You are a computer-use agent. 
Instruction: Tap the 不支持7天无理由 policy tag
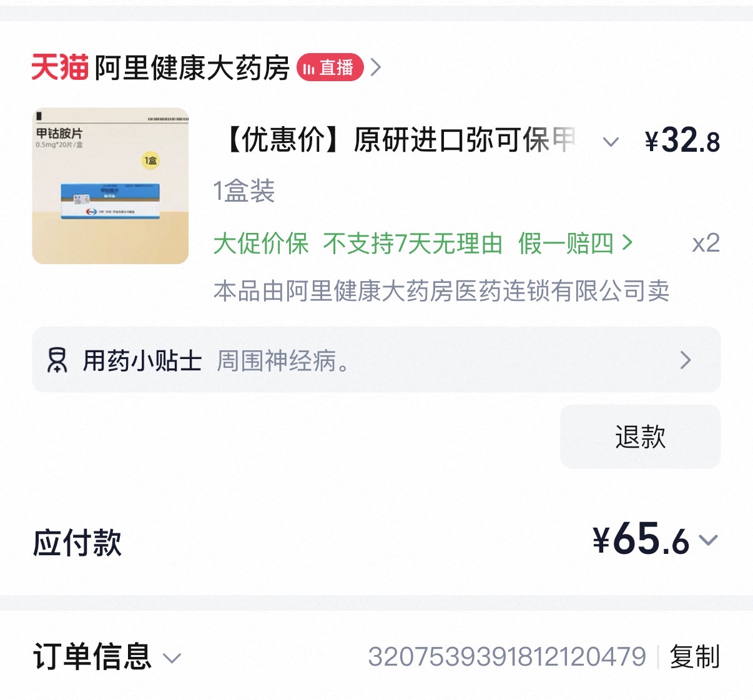click(x=413, y=243)
